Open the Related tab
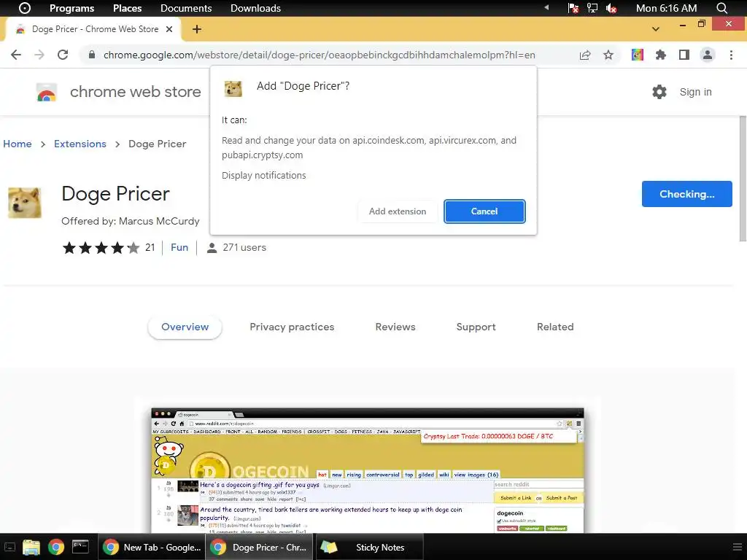The image size is (747, 560). 555,327
